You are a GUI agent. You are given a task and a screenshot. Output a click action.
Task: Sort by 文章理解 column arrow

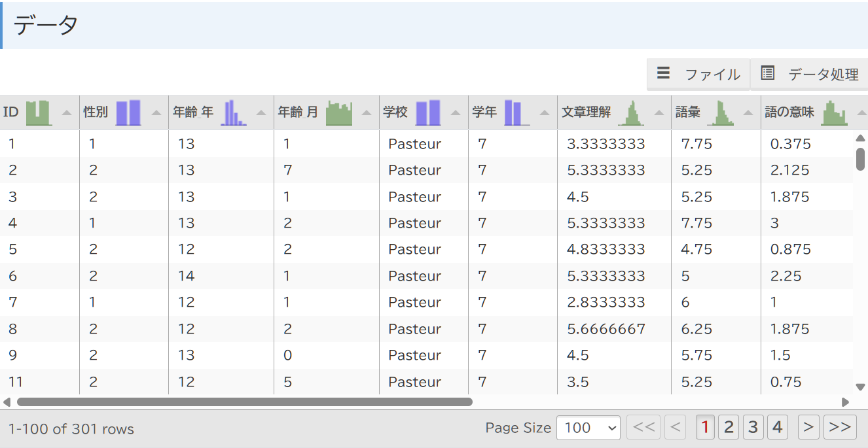tap(659, 112)
